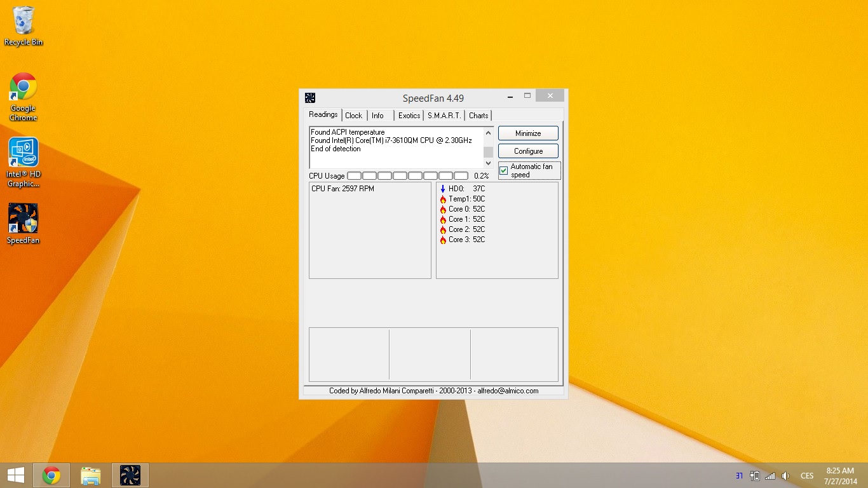The height and width of the screenshot is (488, 868).
Task: Click the SpeedFan title bar app icon
Action: click(x=310, y=98)
